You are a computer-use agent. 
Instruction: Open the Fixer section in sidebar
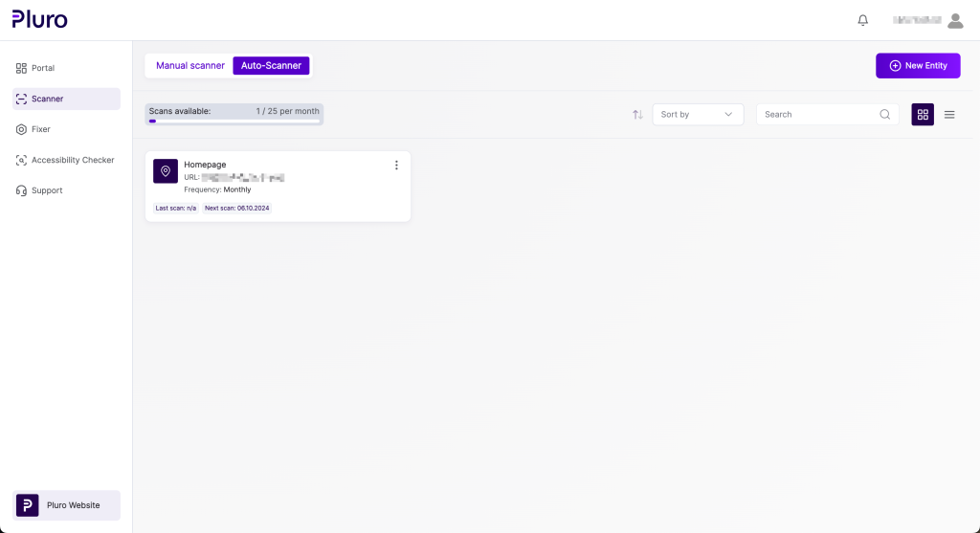point(41,129)
